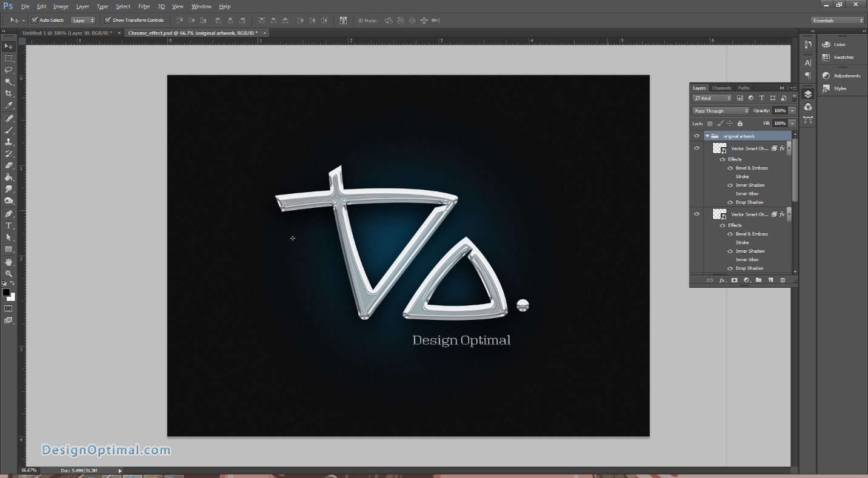Switch to the Channels tab
The height and width of the screenshot is (478, 868).
point(721,88)
